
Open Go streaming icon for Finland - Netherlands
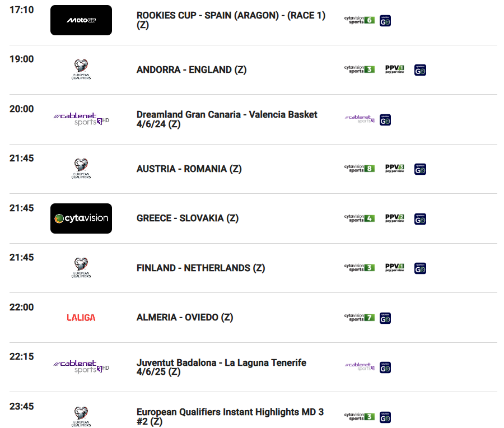click(x=420, y=268)
